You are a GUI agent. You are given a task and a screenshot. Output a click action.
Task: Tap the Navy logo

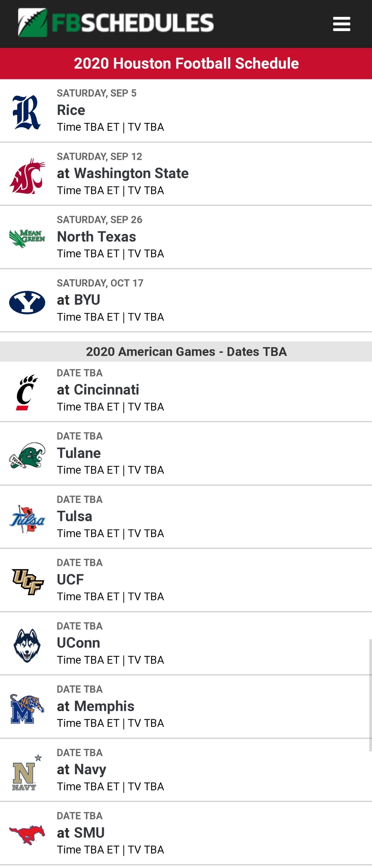pos(27,772)
